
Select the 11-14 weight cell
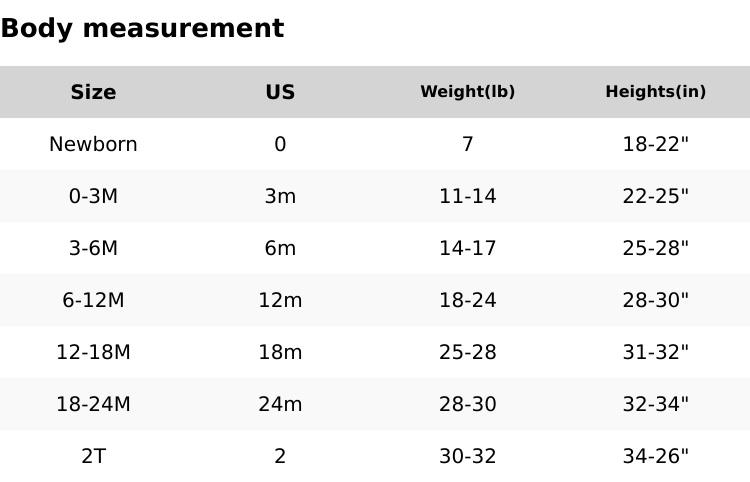[x=467, y=196]
